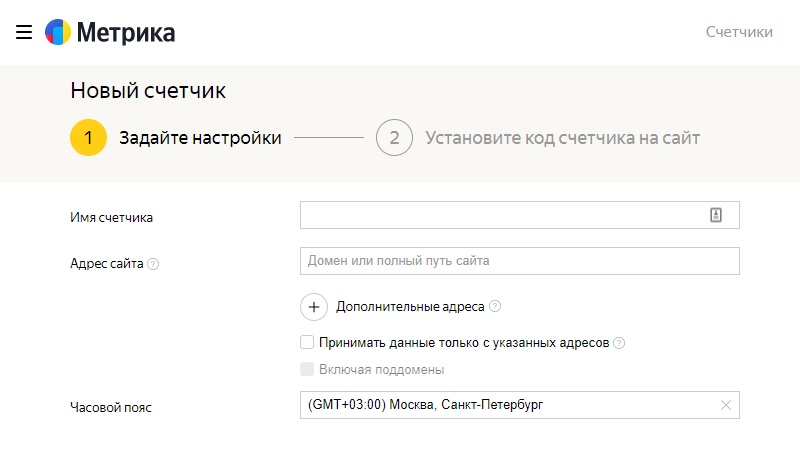Screen dimensions: 800x450
Task: Go to step 2 Установите код счетчика
Action: pos(562,138)
